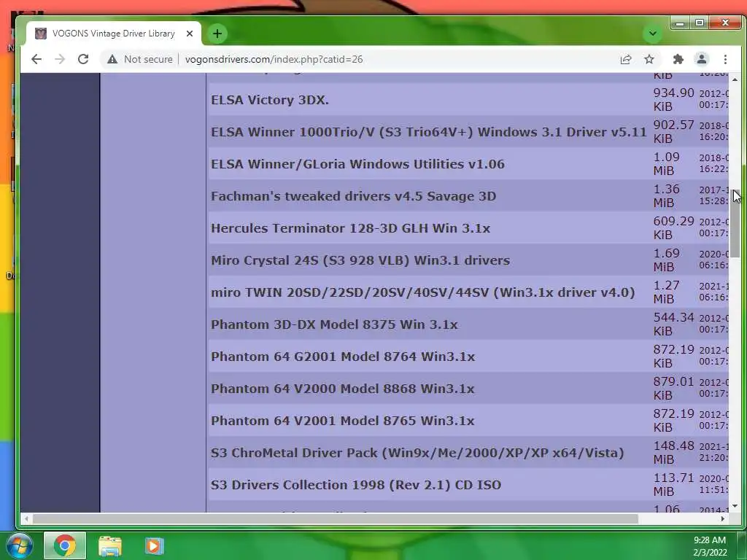Click the 113.71 MiB file size cell

point(673,485)
